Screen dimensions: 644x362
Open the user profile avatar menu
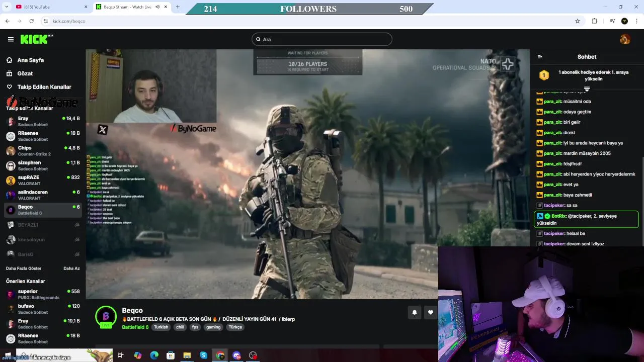click(x=625, y=39)
